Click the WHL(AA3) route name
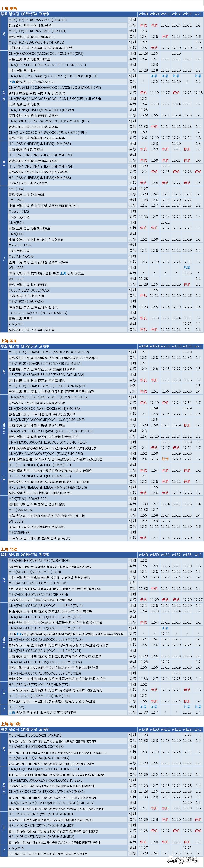 point(17,268)
